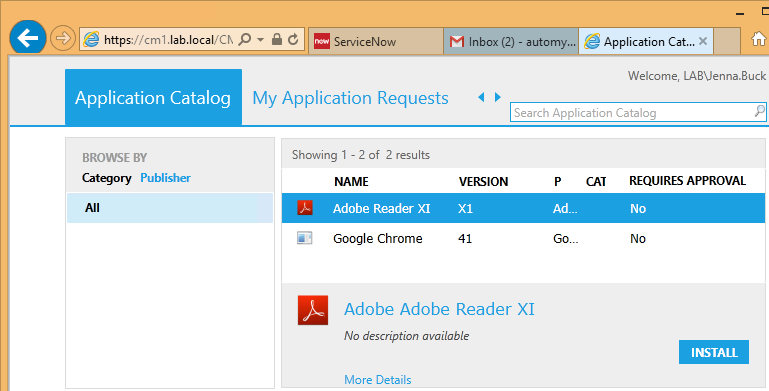The image size is (769, 391).
Task: Click the refresh page icon
Action: click(293, 39)
